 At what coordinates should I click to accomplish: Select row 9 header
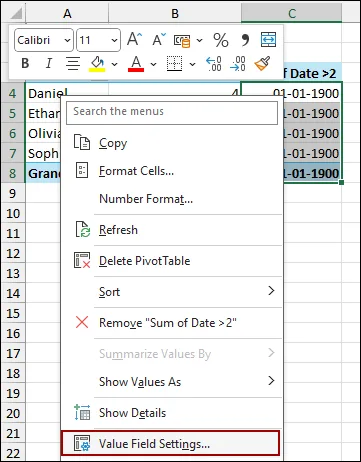coord(13,193)
